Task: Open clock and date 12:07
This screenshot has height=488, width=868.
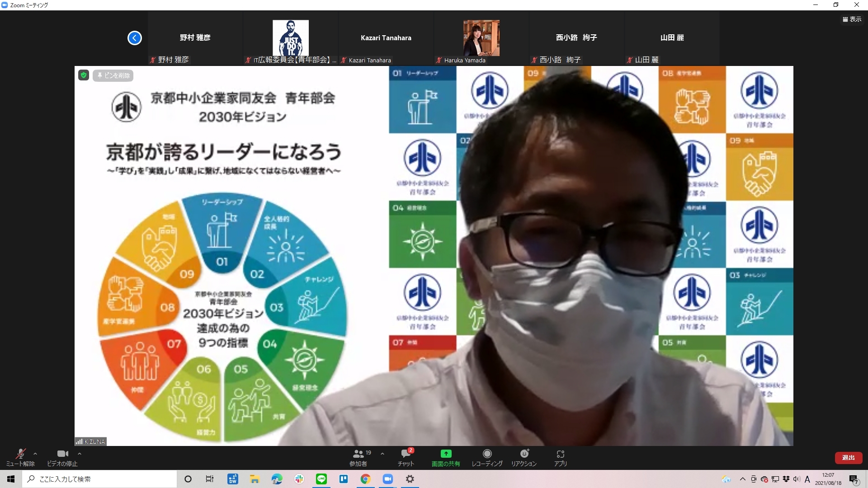Action: 828,479
